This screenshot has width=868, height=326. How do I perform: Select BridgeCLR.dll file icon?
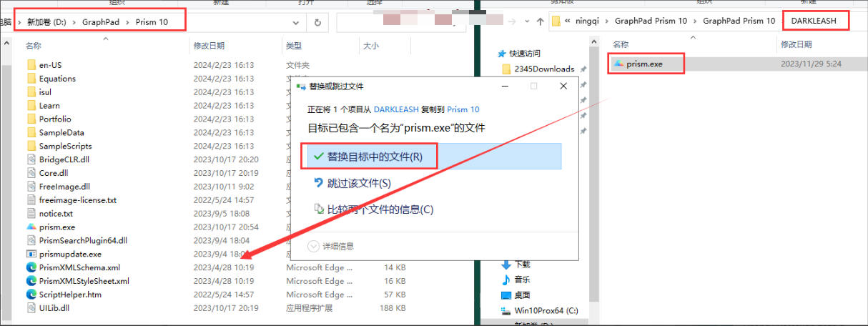pyautogui.click(x=31, y=159)
